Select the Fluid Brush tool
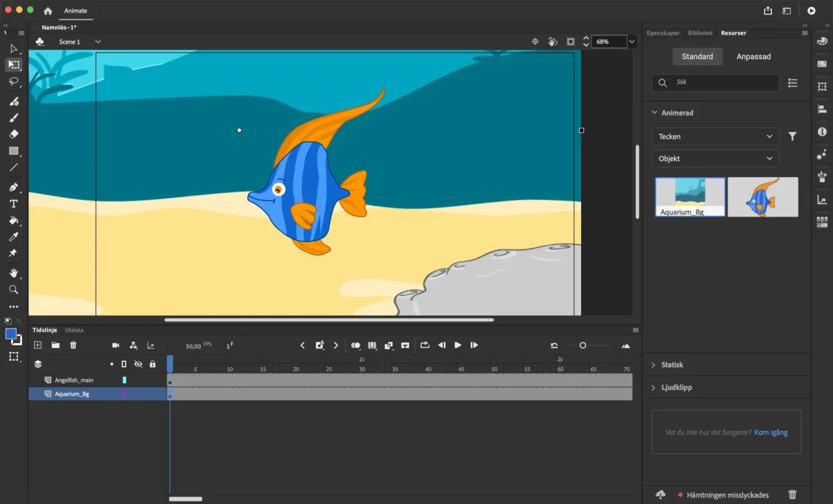 click(x=13, y=101)
